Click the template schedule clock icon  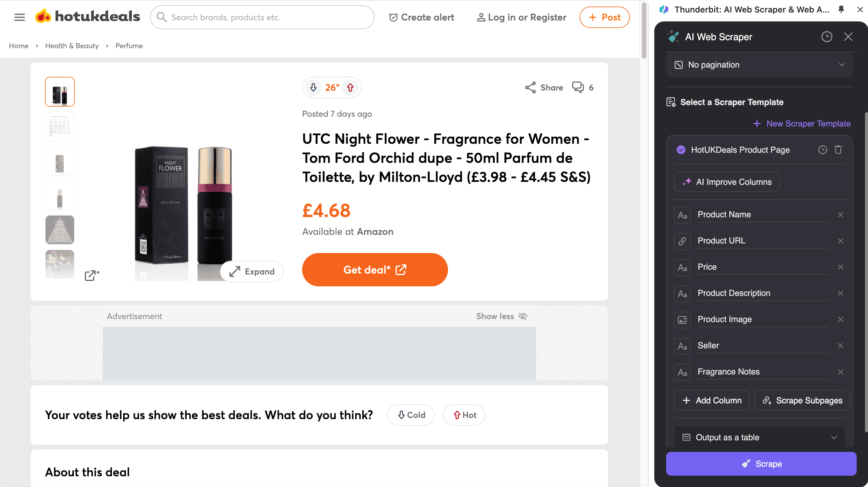pyautogui.click(x=822, y=150)
